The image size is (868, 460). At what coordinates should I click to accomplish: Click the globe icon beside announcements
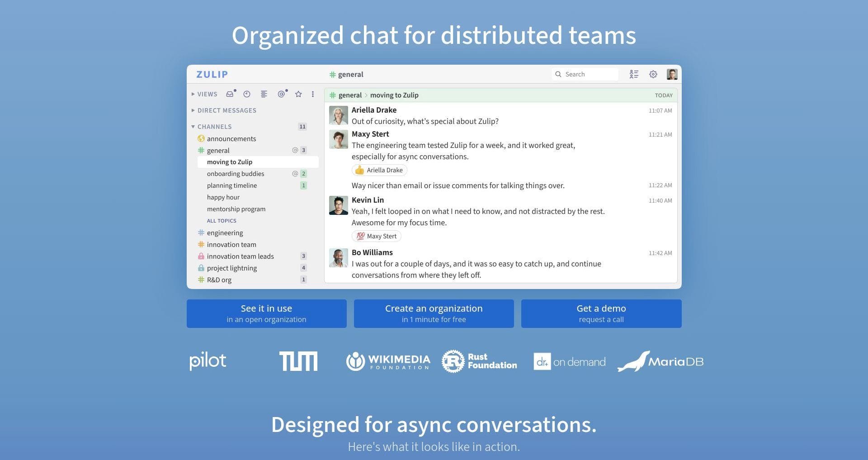tap(201, 138)
